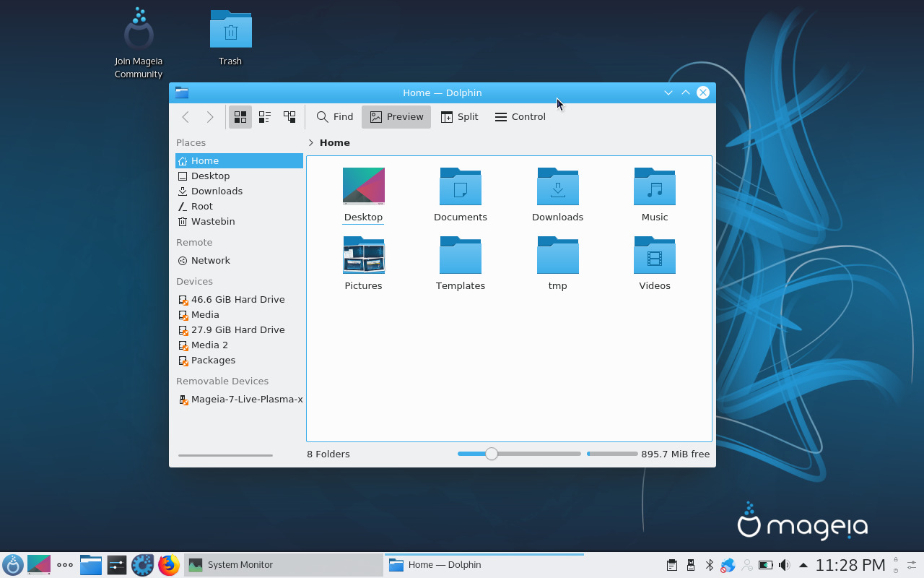Click the zoom slider handle in the status bar
This screenshot has width=924, height=578.
pos(492,454)
